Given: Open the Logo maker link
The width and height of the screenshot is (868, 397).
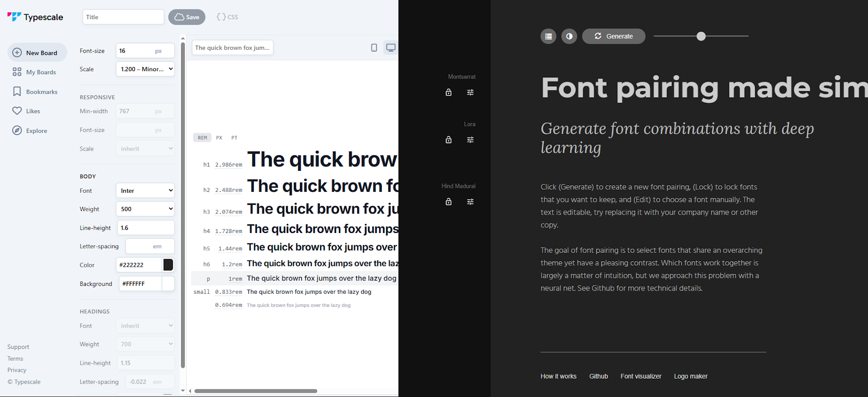Looking at the screenshot, I should point(690,376).
